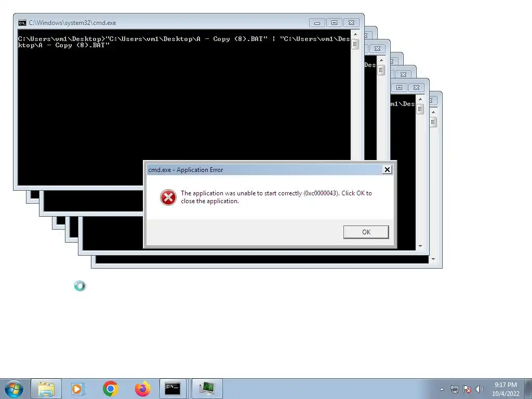532x399 pixels.
Task: Click scroll-down arrow of the rearmost rightmost cmd window
Action: point(433,260)
